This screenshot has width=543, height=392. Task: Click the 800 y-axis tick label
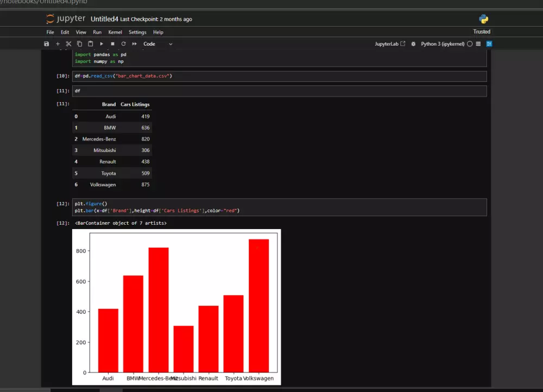(x=81, y=251)
